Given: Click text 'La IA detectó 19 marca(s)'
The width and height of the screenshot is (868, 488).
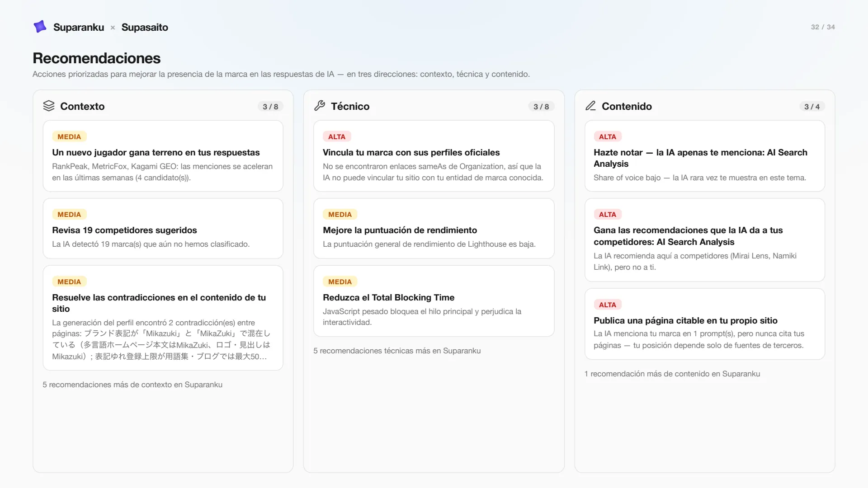Looking at the screenshot, I should click(x=151, y=244).
